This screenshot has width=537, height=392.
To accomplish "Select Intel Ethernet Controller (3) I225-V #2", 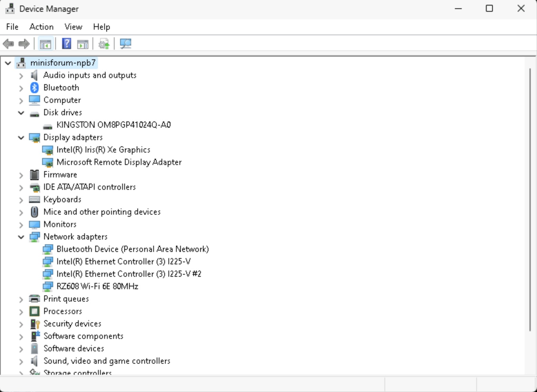I will point(129,274).
